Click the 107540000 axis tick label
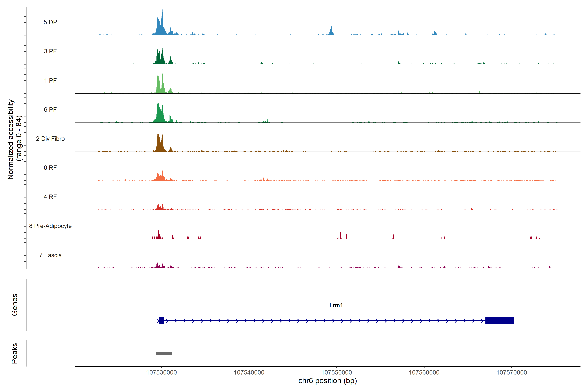588x392 pixels. 249,373
